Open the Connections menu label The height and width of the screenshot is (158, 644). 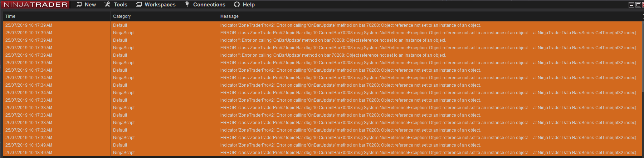tap(209, 5)
